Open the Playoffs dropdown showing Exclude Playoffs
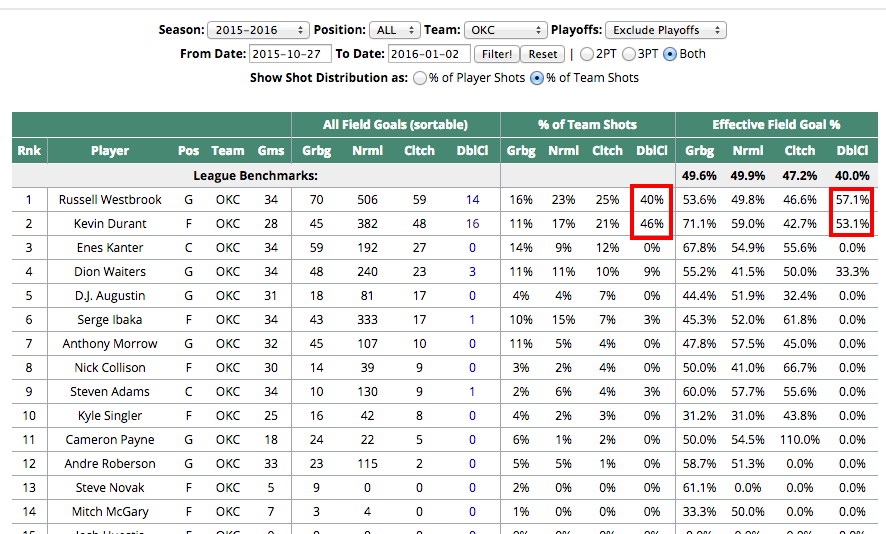This screenshot has width=886, height=534. click(666, 30)
